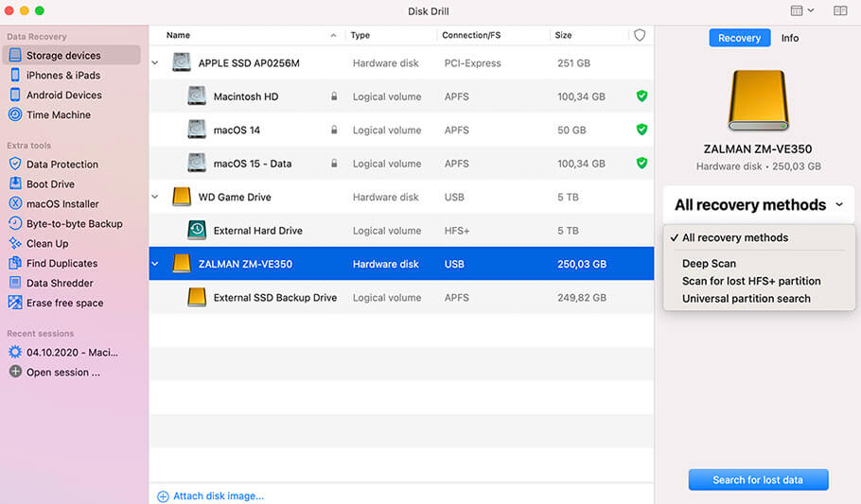
Task: Click the large ZALMAN drive image in panel
Action: click(758, 100)
